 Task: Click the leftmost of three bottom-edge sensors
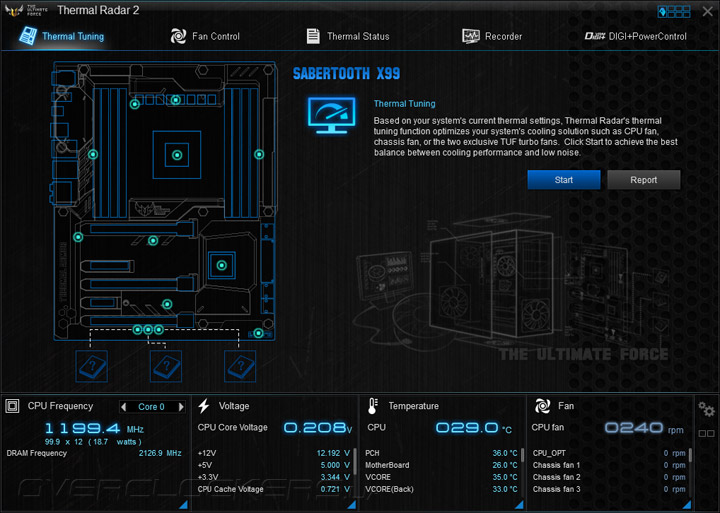coord(137,329)
